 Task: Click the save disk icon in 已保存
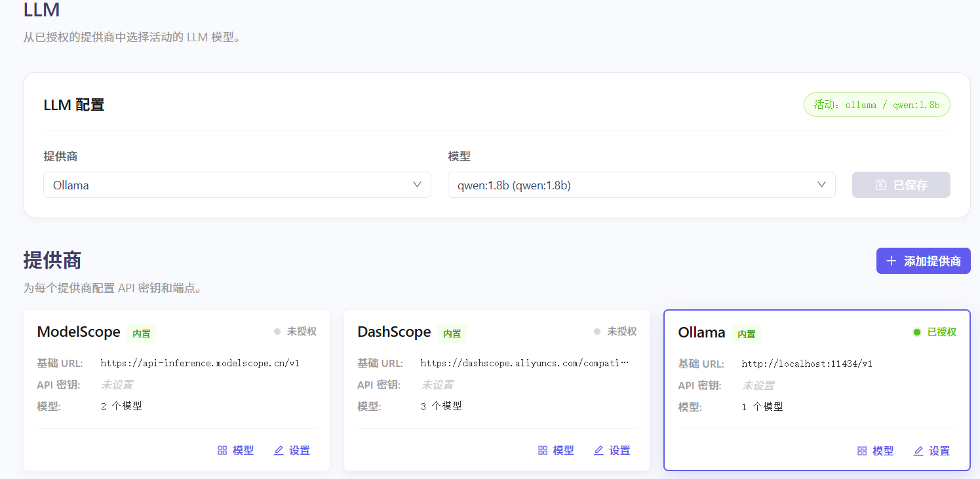coord(881,185)
